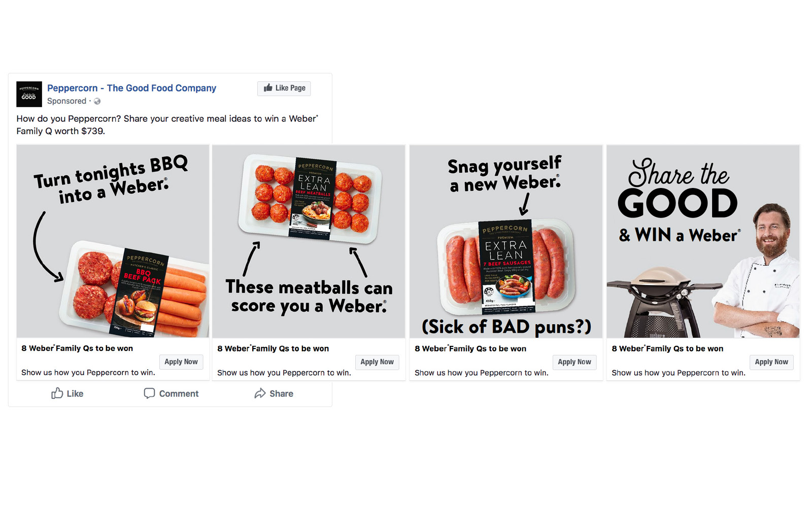The height and width of the screenshot is (508, 812).
Task: Click the 'Share' text label
Action: click(281, 394)
